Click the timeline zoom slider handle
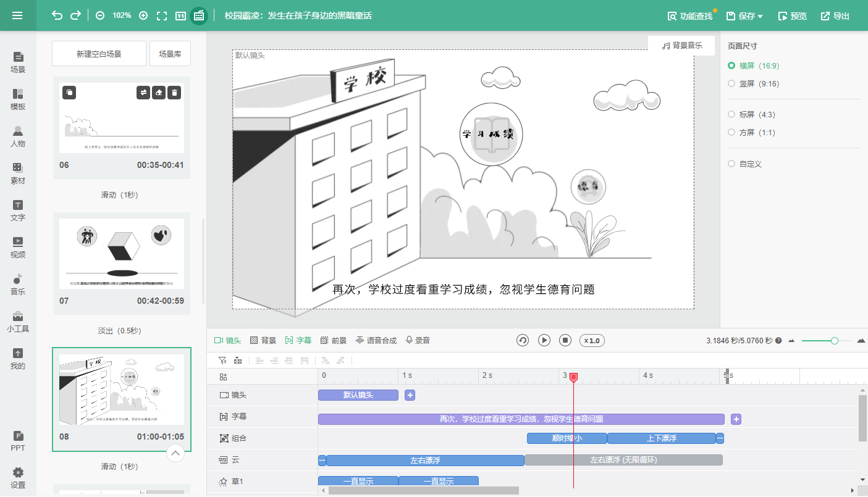 pyautogui.click(x=835, y=340)
